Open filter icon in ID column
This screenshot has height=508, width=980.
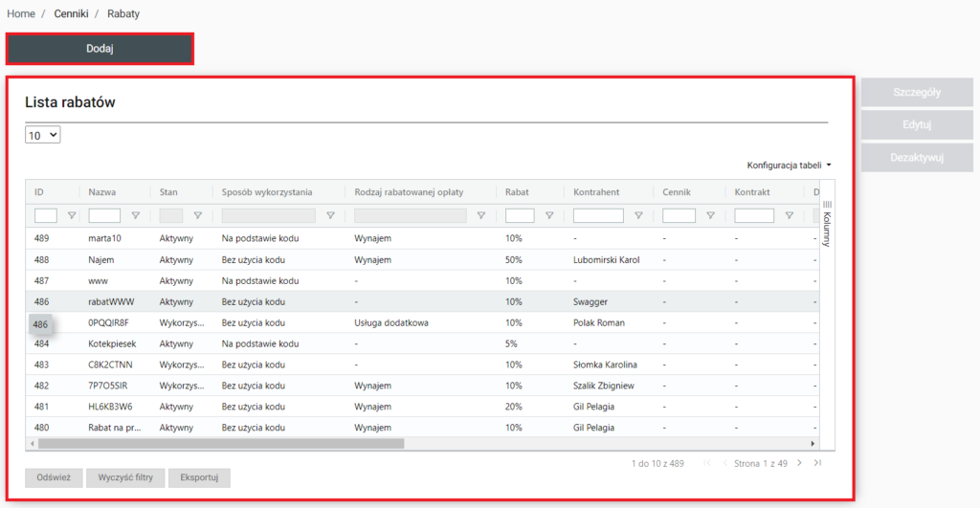71,216
